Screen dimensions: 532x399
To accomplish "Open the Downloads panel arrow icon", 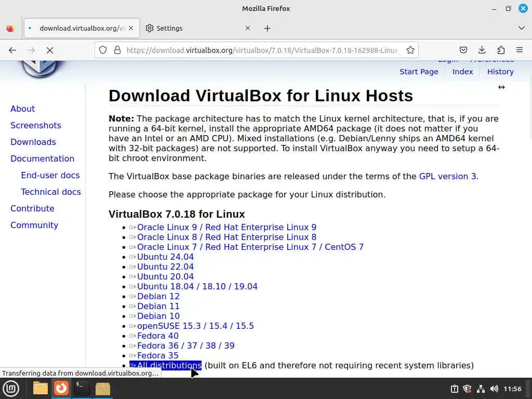I will pos(482,50).
